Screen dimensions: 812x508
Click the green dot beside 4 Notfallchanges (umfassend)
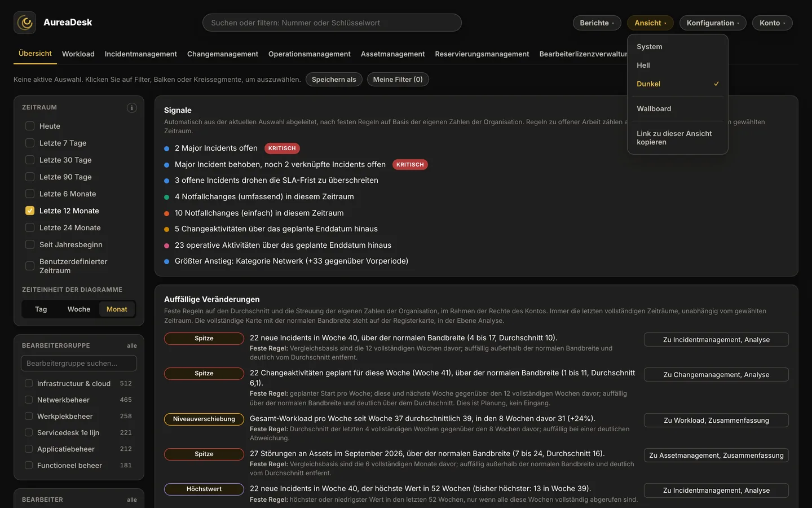pyautogui.click(x=167, y=197)
